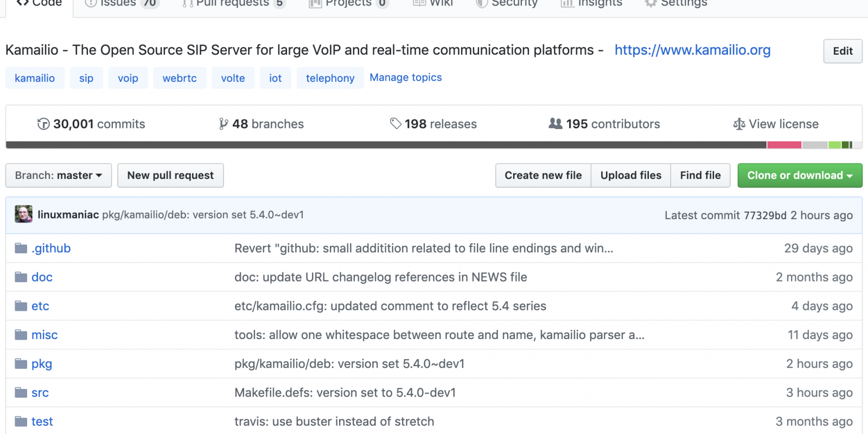Click the folder icon beside doc

coord(21,277)
